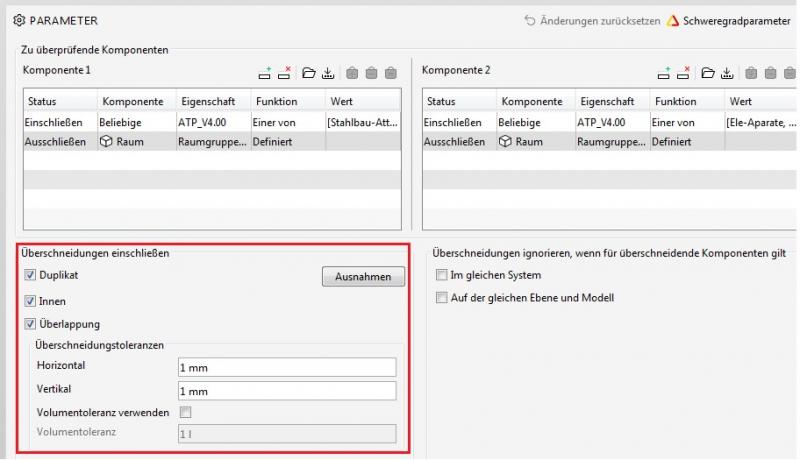This screenshot has width=800, height=460.
Task: Click the Horizontal tolerance input field
Action: [x=286, y=367]
